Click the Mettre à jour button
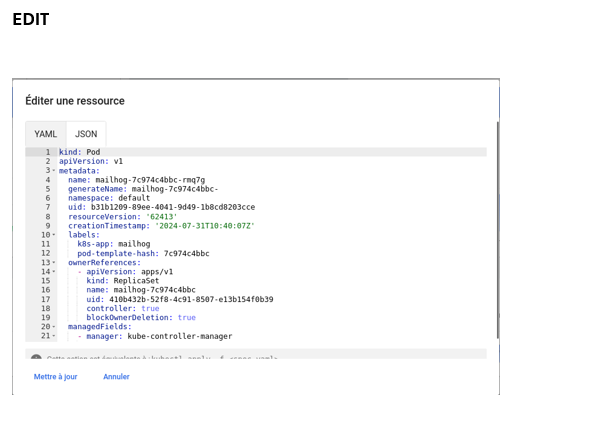608x421 pixels. (x=55, y=377)
